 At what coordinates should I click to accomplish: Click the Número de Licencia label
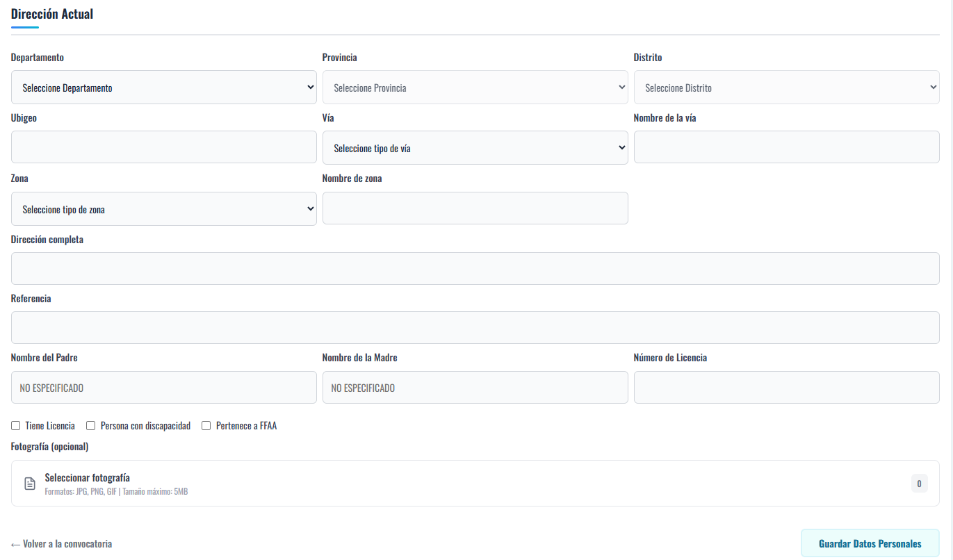671,358
